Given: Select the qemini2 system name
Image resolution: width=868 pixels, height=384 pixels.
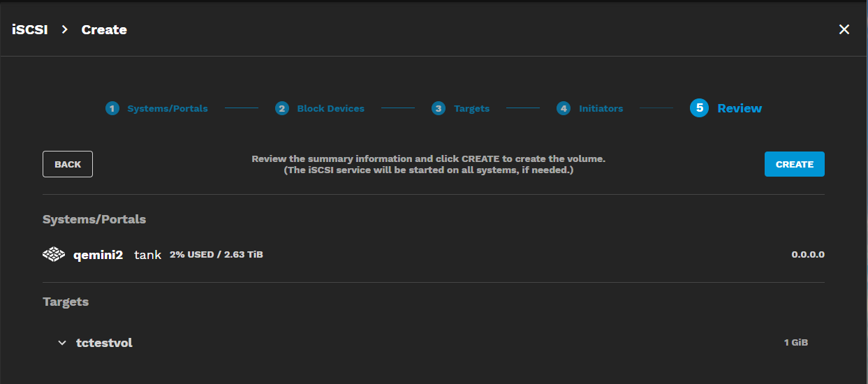Looking at the screenshot, I should click(98, 255).
